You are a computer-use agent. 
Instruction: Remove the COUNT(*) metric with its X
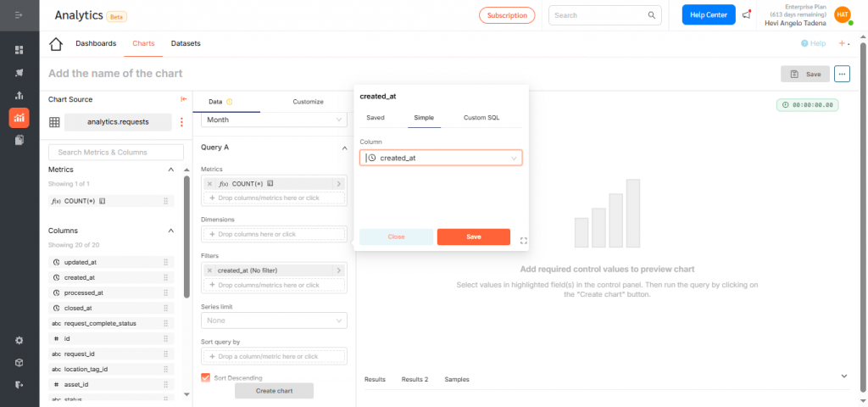(x=210, y=183)
